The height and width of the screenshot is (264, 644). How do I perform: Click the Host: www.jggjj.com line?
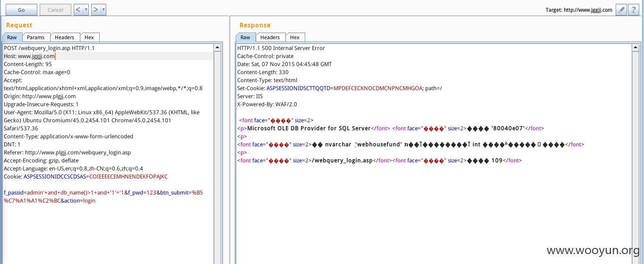point(108,56)
